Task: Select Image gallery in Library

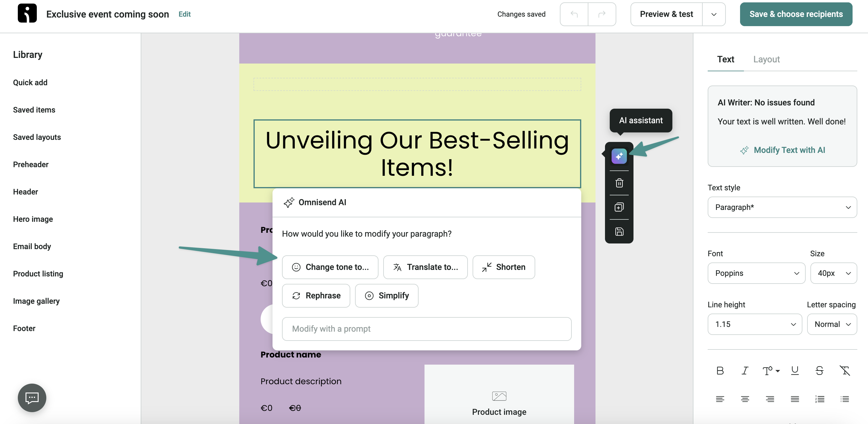Action: pyautogui.click(x=37, y=301)
